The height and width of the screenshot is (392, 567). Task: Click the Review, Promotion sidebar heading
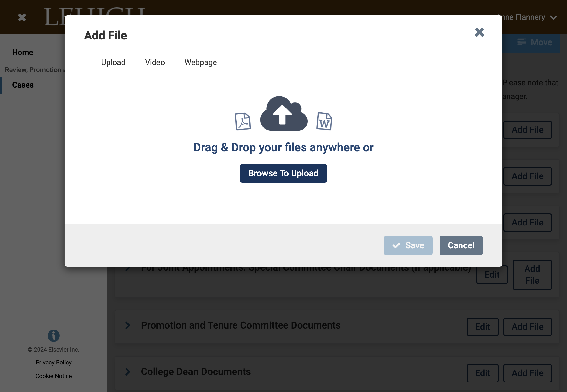click(34, 70)
